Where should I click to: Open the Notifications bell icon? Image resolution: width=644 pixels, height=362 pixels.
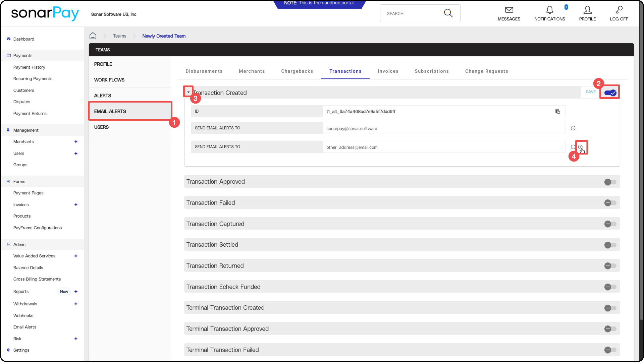[x=550, y=10]
